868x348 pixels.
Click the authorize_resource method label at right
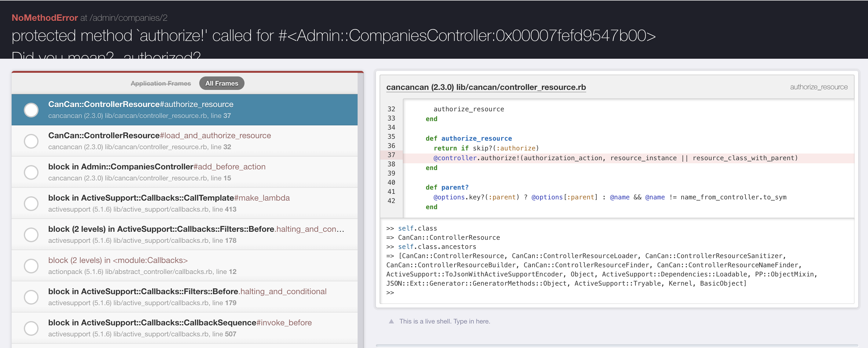818,87
